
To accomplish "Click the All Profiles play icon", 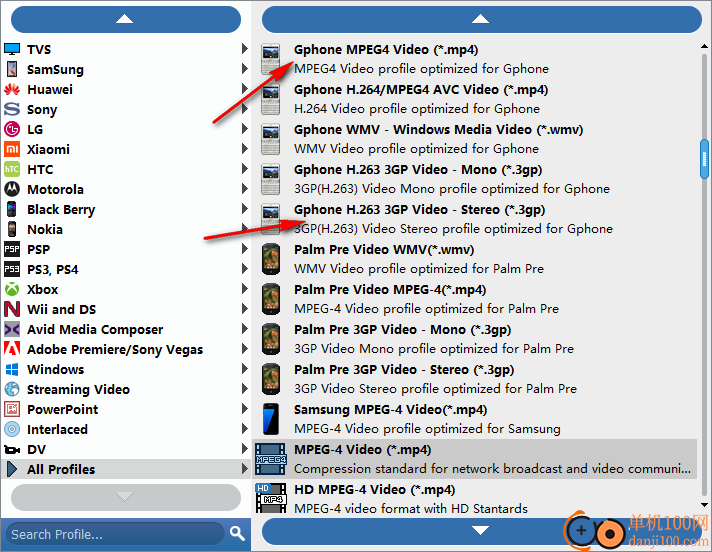I will tap(12, 469).
